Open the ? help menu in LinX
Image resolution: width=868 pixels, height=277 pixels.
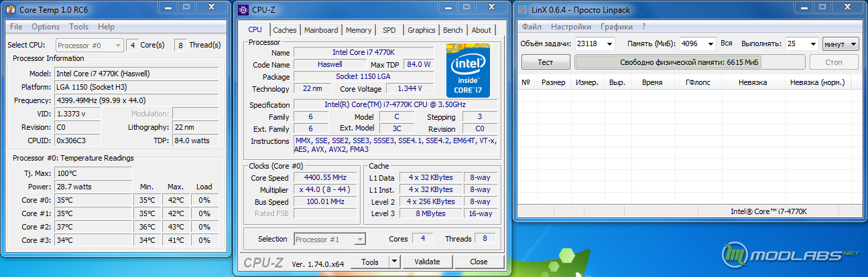(644, 27)
